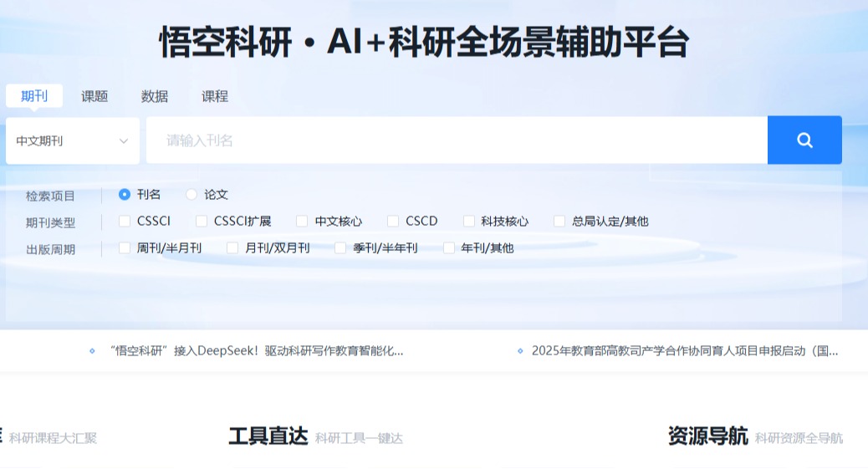The width and height of the screenshot is (868, 469).
Task: Check the CSCD journal type
Action: (x=393, y=222)
